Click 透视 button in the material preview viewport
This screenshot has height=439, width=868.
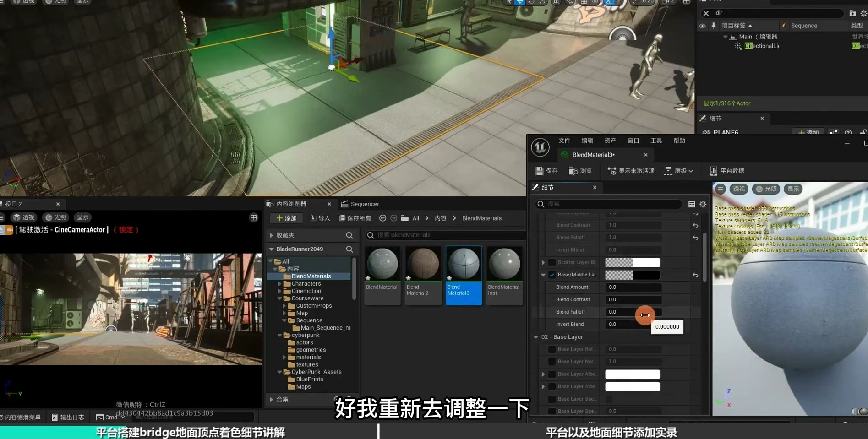pos(739,189)
